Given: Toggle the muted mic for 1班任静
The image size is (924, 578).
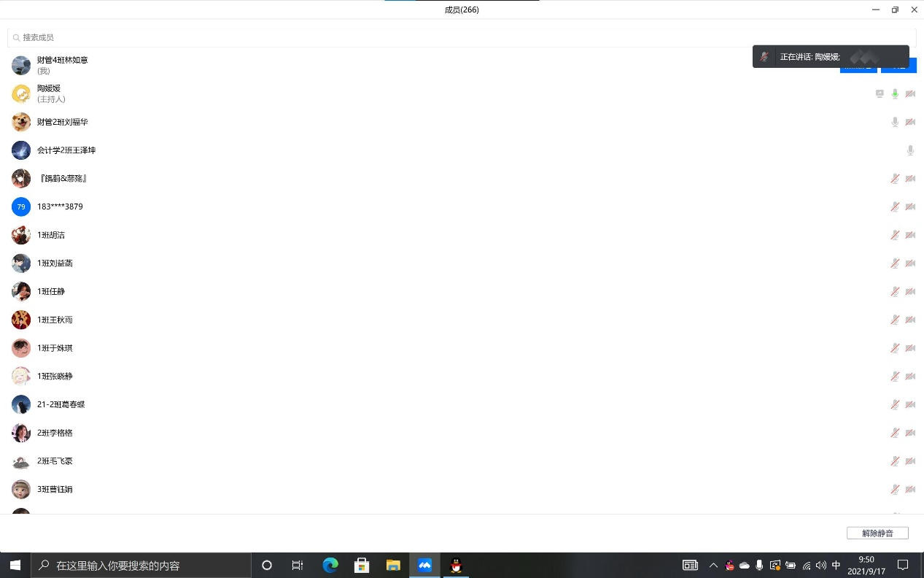Looking at the screenshot, I should click(x=895, y=292).
